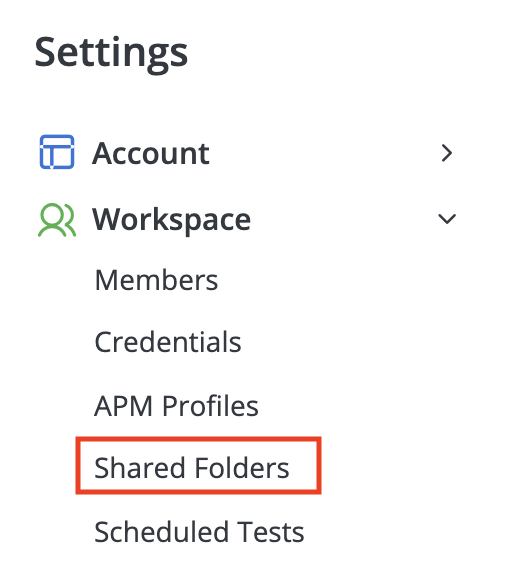Open the Account settings category
This screenshot has width=514, height=564.
(x=245, y=153)
